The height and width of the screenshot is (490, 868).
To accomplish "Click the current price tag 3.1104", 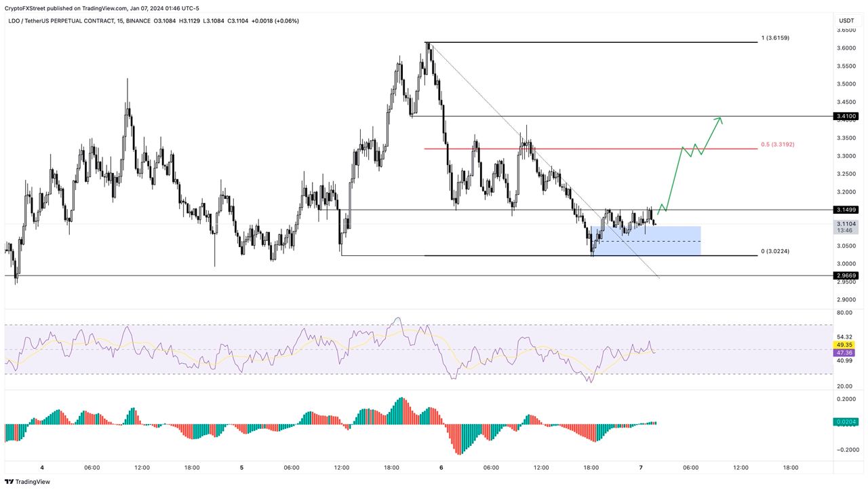I will [846, 223].
